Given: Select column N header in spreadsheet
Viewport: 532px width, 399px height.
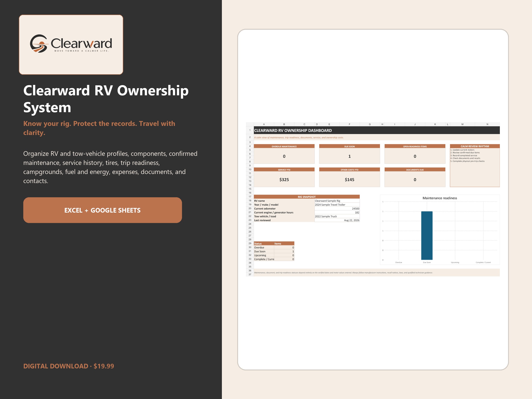Looking at the screenshot, I should (487, 124).
